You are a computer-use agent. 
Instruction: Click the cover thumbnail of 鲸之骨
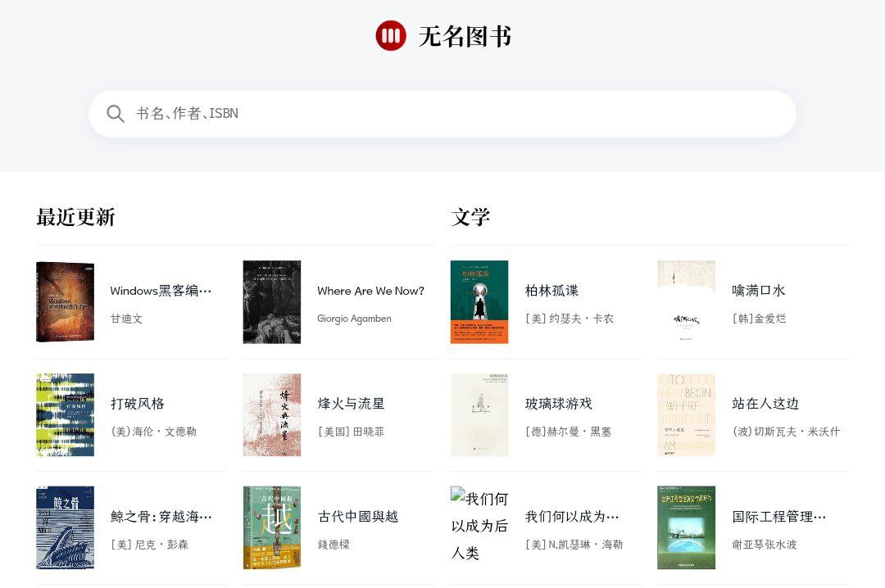pyautogui.click(x=65, y=527)
